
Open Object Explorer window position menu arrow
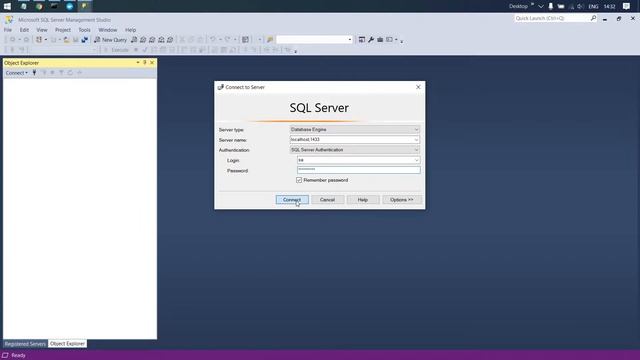click(138, 62)
